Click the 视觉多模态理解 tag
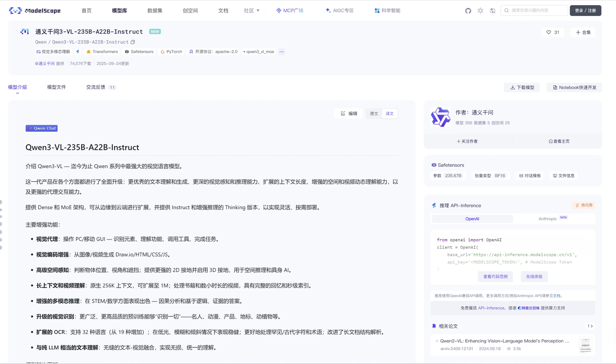 coord(53,52)
